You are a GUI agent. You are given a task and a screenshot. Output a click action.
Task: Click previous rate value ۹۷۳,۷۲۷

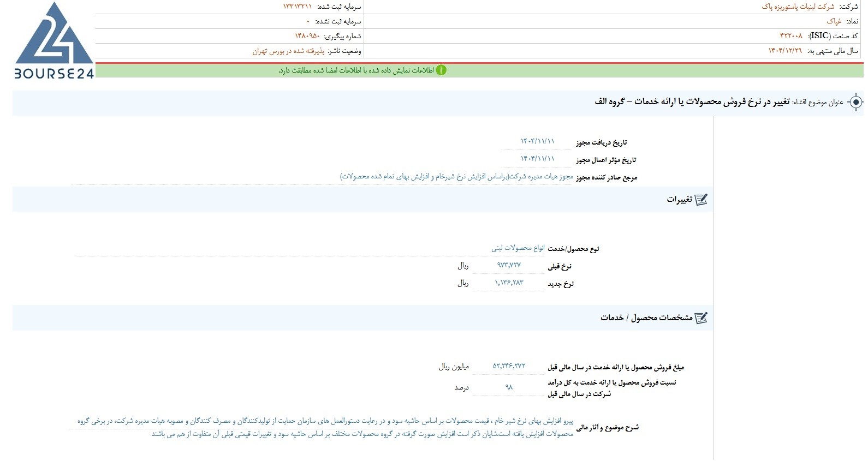(x=509, y=265)
